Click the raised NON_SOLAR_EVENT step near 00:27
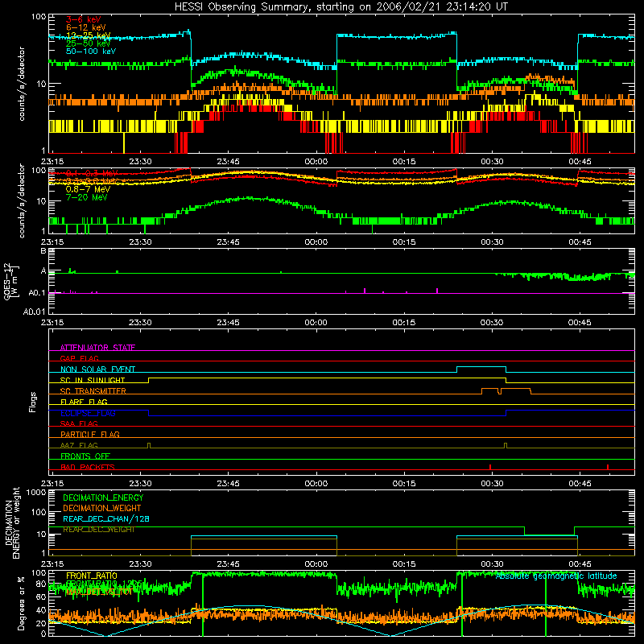 [481, 367]
